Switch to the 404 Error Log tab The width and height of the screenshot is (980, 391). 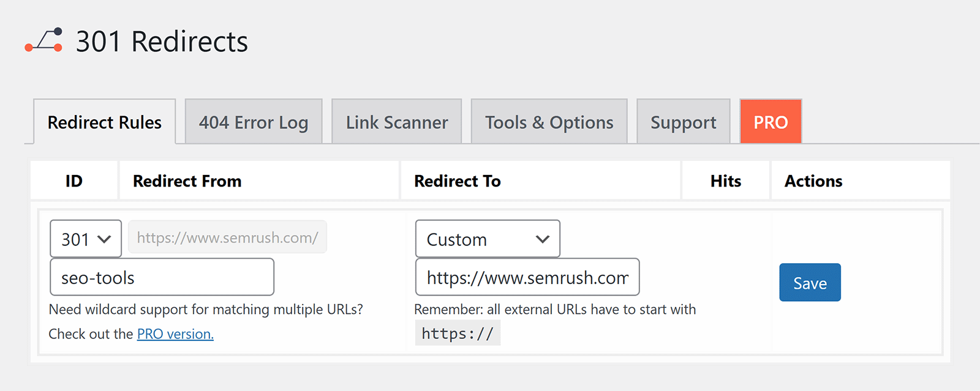(x=253, y=122)
